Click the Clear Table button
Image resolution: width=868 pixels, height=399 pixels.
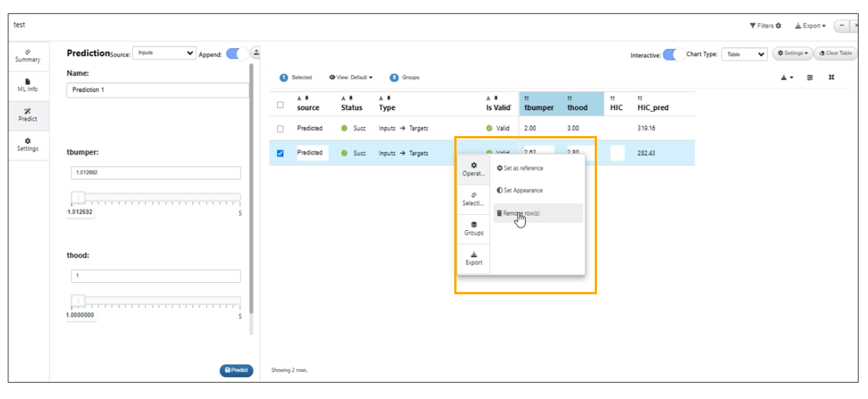click(835, 54)
